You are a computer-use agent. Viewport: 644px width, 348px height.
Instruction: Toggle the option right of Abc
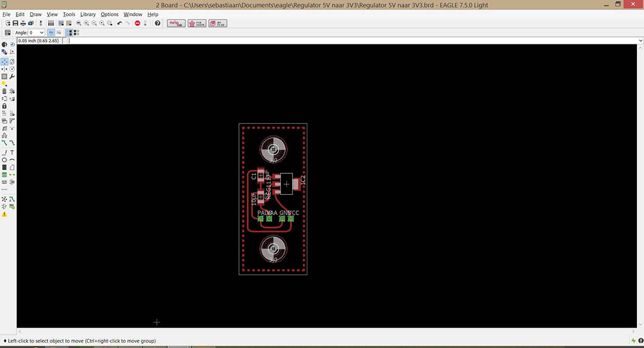click(x=59, y=32)
